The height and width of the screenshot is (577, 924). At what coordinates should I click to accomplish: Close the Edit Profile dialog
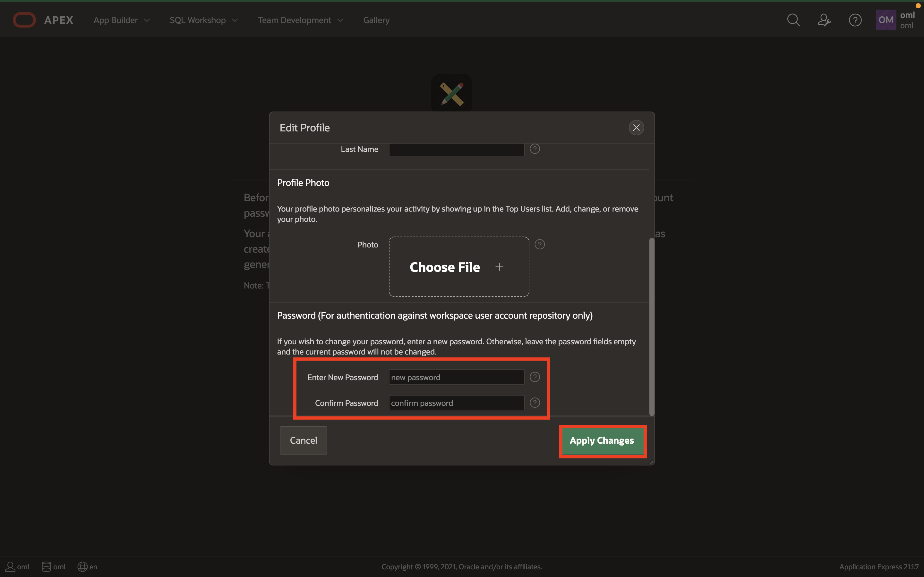click(x=636, y=128)
